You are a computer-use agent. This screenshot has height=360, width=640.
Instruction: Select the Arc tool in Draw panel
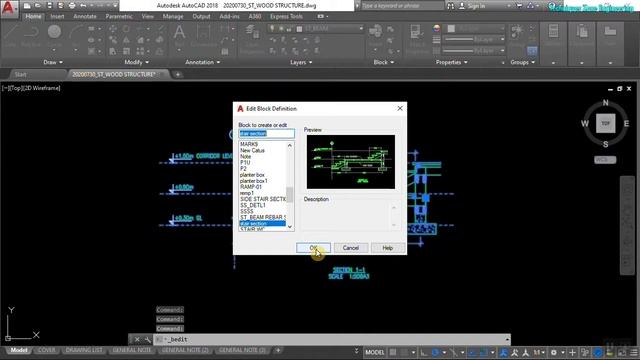coord(76,35)
